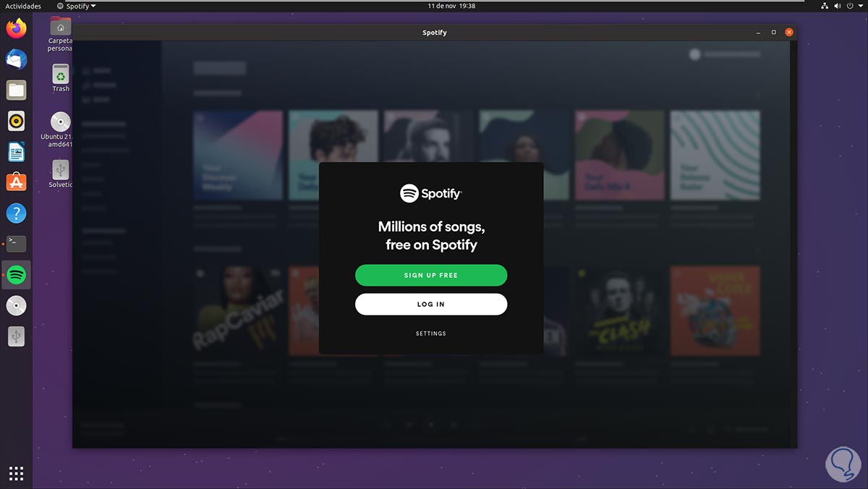Open Ubuntu Software in the dock

click(16, 182)
